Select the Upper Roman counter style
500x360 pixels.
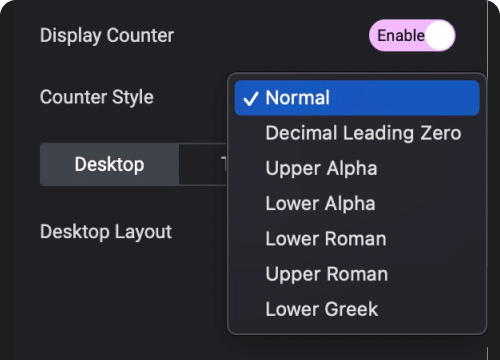(x=357, y=274)
